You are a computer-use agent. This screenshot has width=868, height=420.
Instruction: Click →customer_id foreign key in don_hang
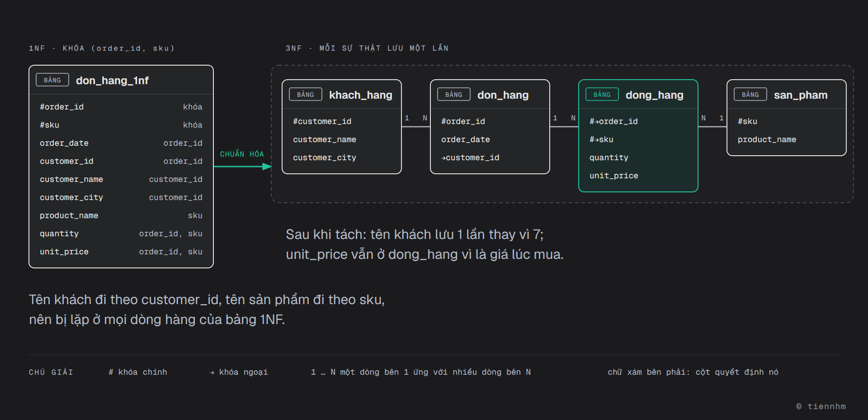point(470,157)
